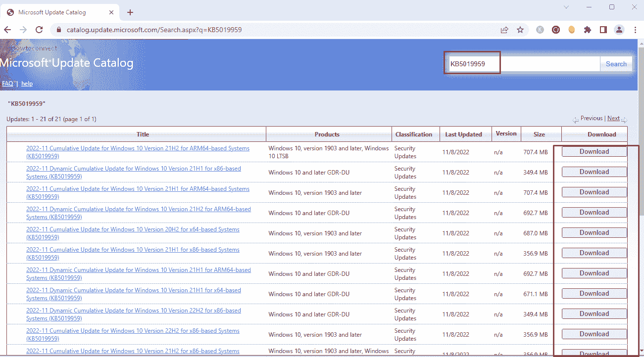
Task: View site information via the lock icon
Action: tap(59, 30)
